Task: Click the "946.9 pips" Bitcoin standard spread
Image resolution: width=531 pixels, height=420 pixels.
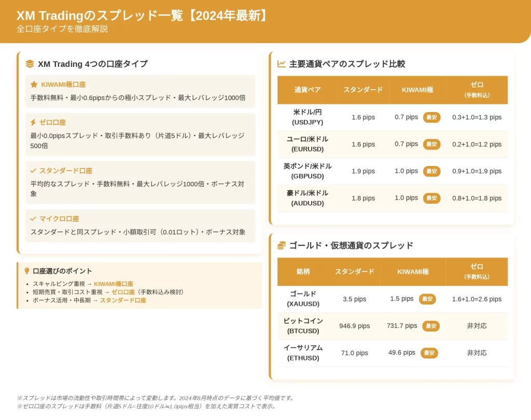Action: 355,326
